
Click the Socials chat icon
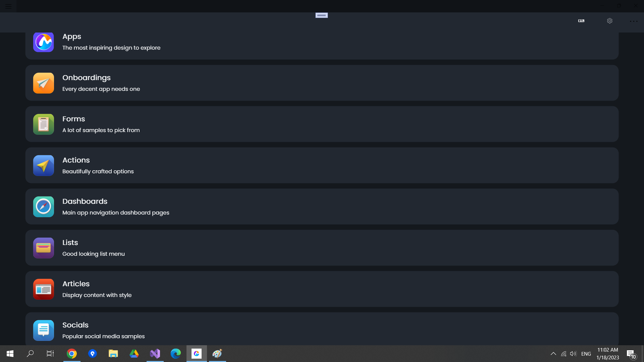[43, 330]
